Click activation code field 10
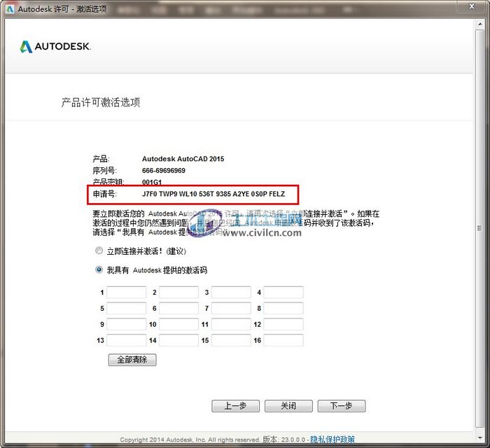Screen dimensions: 490x448 178,324
